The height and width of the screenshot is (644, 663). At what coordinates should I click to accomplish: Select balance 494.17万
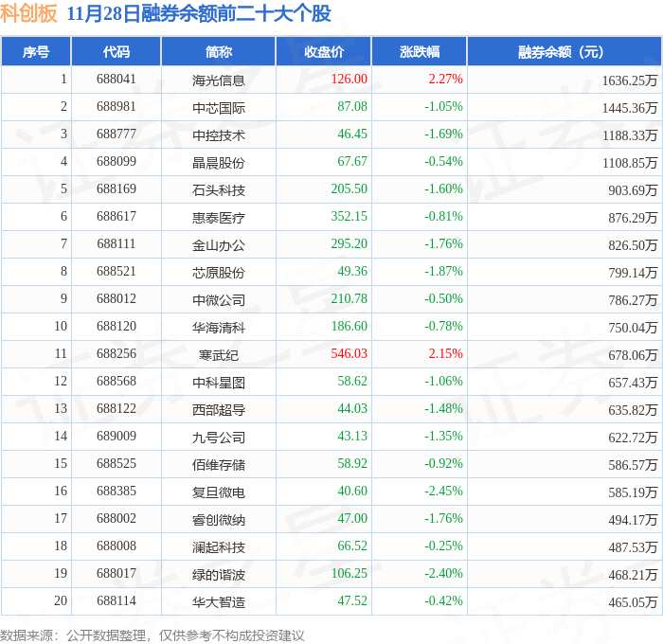click(x=633, y=520)
